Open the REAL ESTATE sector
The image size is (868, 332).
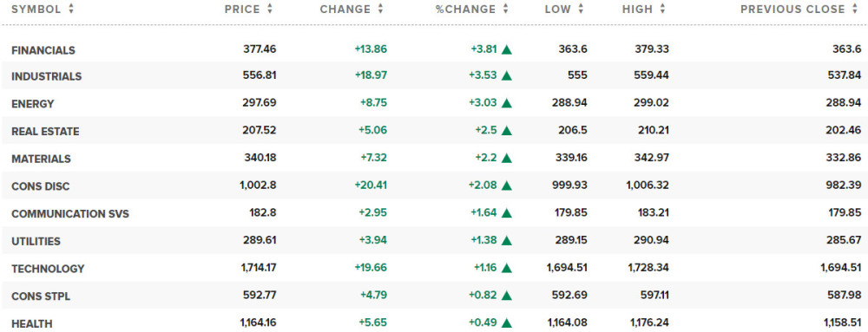(x=45, y=132)
